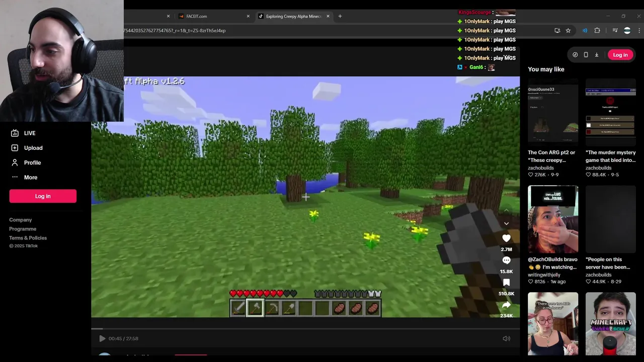Toggle mute with the video volume icon
The height and width of the screenshot is (362, 644).
506,338
